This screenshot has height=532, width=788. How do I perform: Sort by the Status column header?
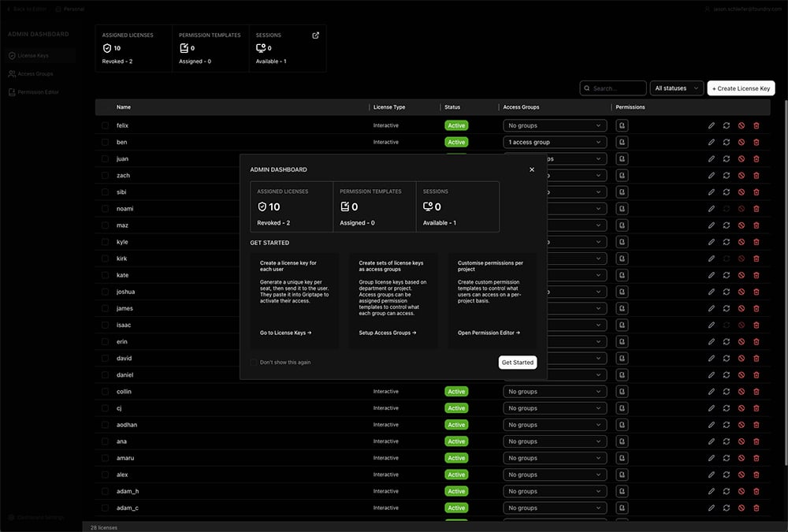click(452, 107)
